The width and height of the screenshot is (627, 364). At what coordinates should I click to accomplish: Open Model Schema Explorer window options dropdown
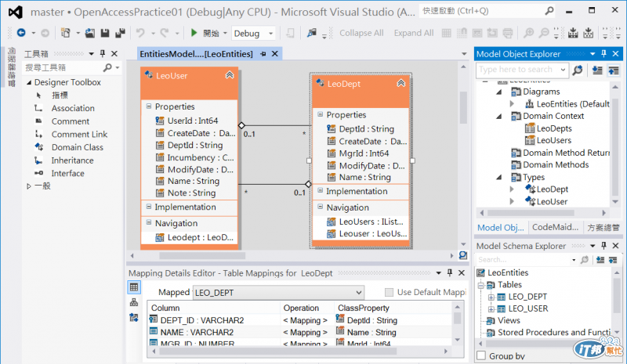tap(593, 246)
